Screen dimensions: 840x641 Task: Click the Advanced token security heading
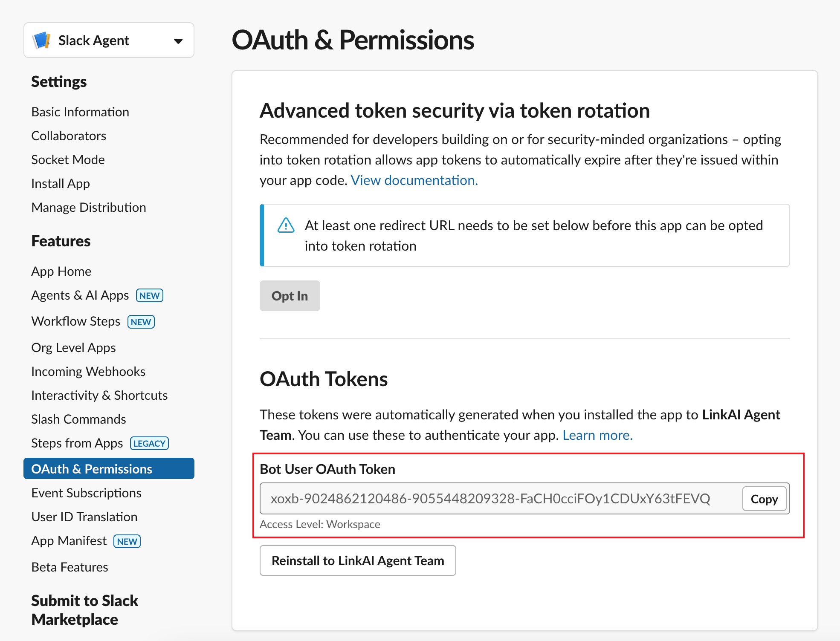(x=455, y=110)
